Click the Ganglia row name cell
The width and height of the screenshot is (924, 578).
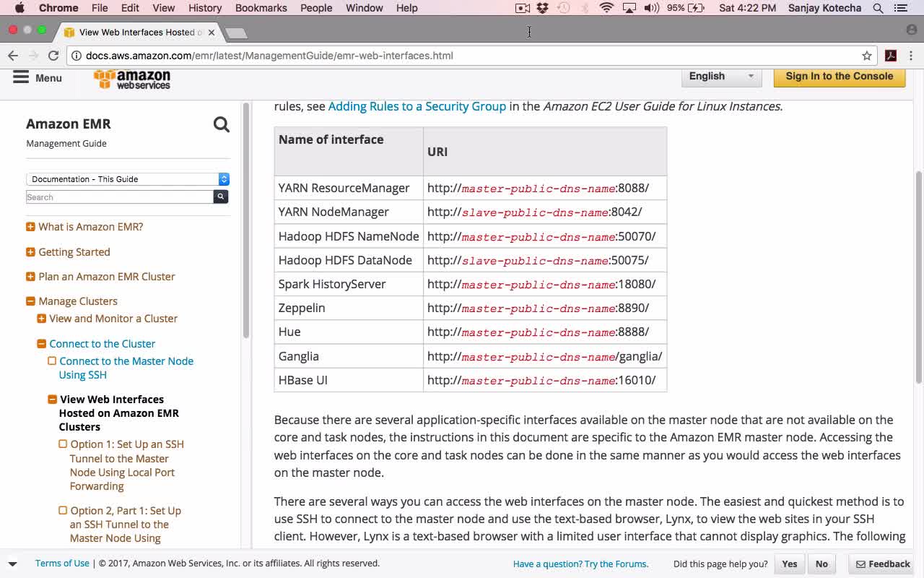[x=349, y=356]
